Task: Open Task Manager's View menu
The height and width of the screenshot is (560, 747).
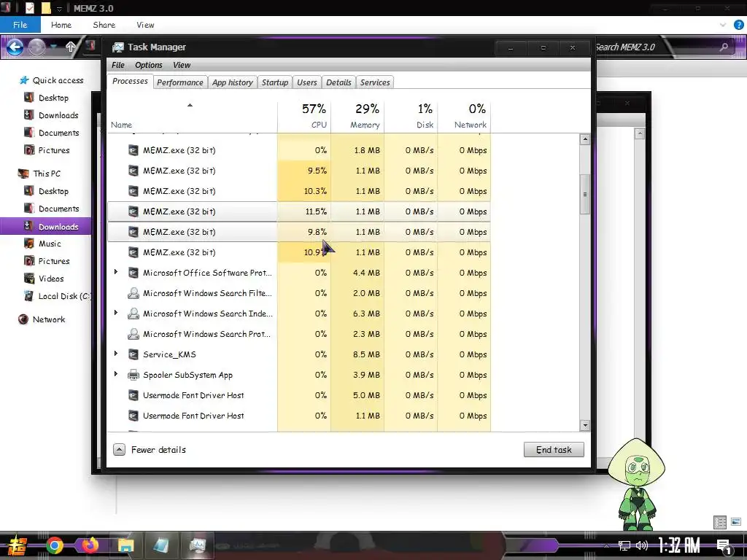Action: tap(182, 65)
